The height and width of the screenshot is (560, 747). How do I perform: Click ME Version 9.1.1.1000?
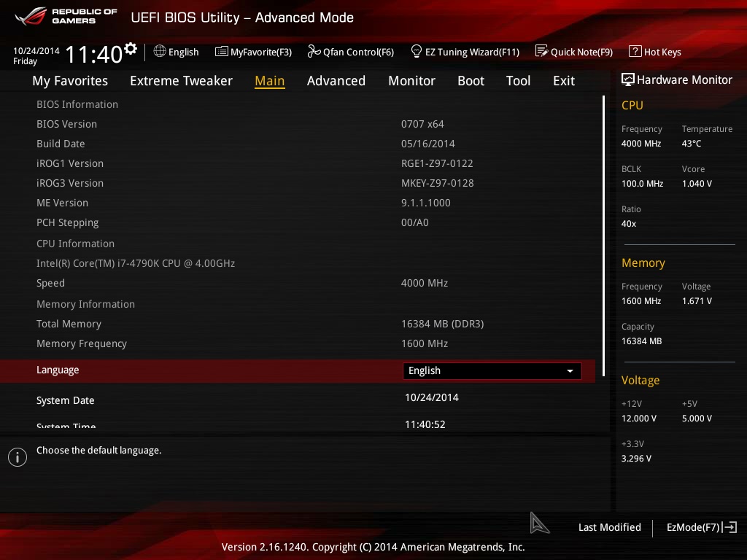[x=425, y=203]
